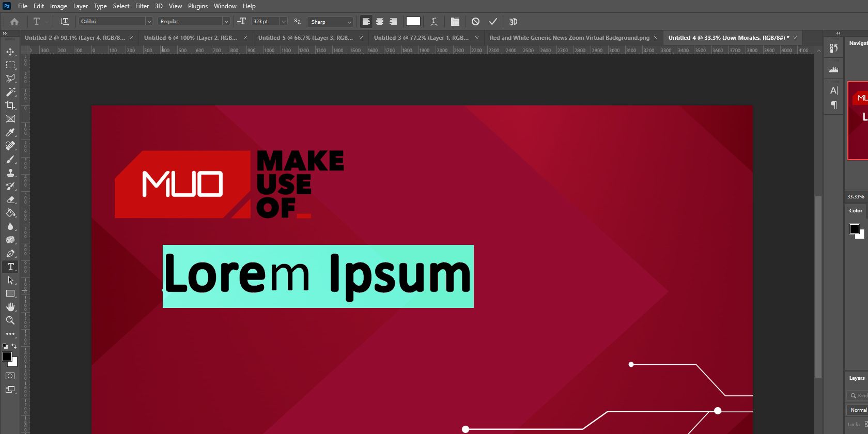Open the Character panel icon
The height and width of the screenshot is (434, 868).
click(833, 91)
